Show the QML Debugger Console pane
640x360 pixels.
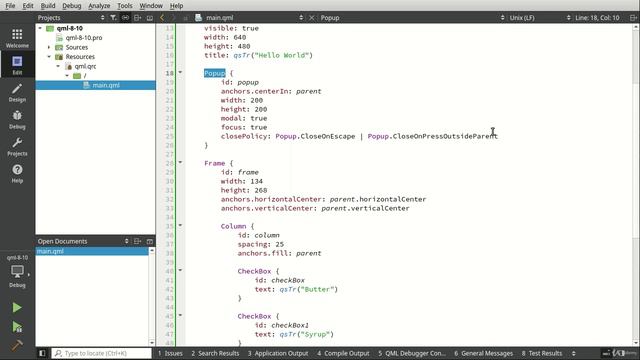412,353
